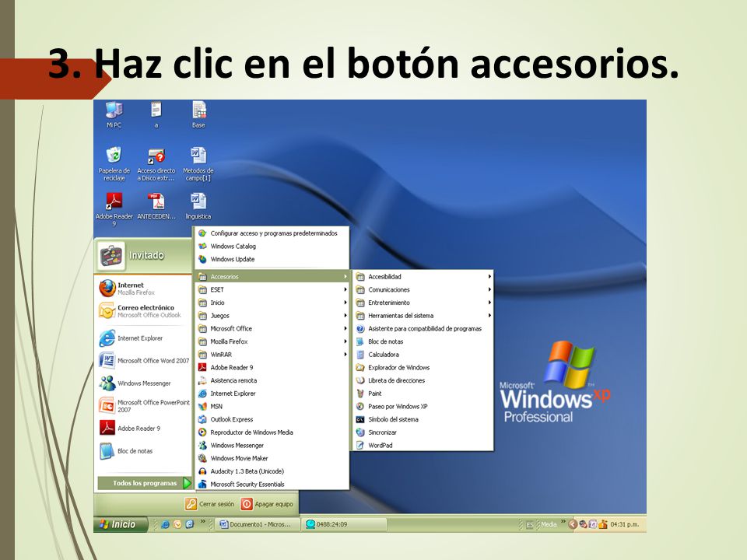This screenshot has height=560, width=747.
Task: Expand the Comunicaciones submenu
Action: 423,289
